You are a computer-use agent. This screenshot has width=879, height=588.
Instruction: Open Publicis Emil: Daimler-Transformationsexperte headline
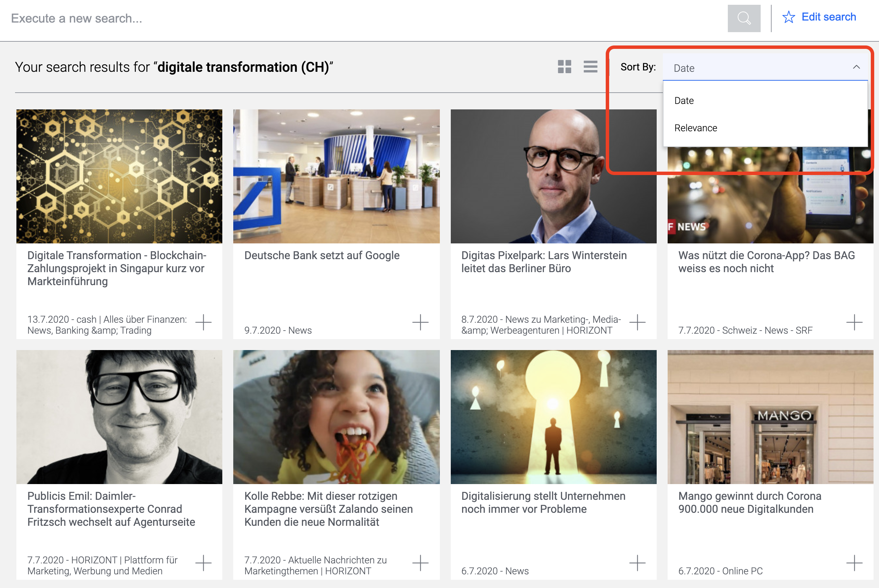coord(111,509)
